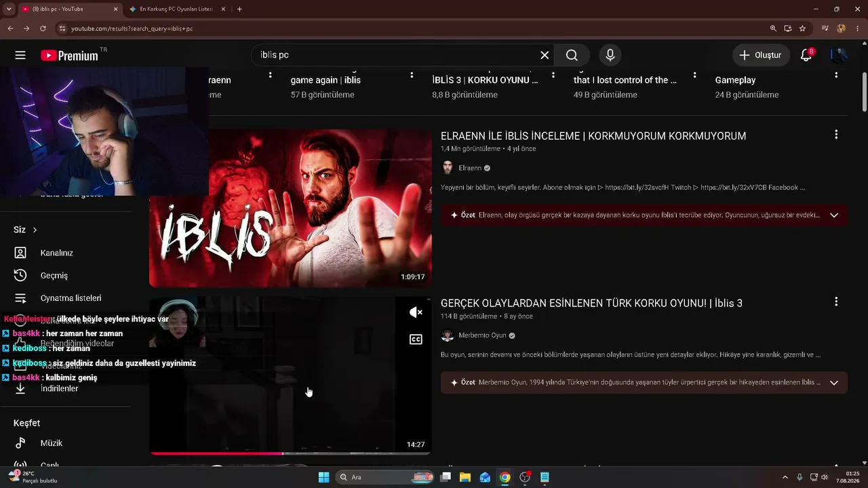Image resolution: width=868 pixels, height=488 pixels.
Task: Close the iblis pc YouTube tab
Action: pos(115,9)
